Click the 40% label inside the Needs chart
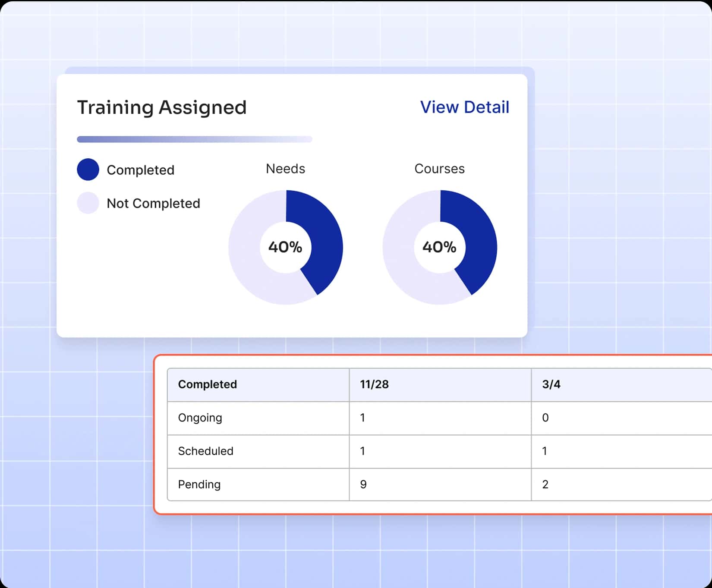The height and width of the screenshot is (588, 712). coord(286,247)
